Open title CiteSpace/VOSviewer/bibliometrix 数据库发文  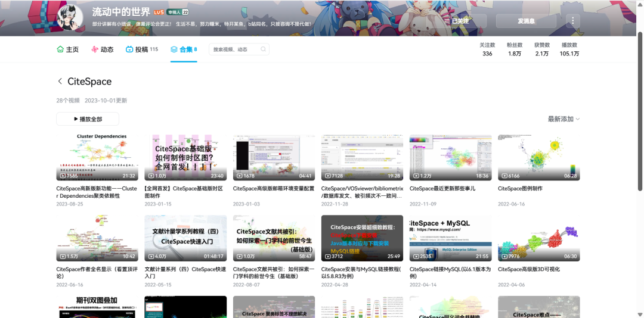363,192
